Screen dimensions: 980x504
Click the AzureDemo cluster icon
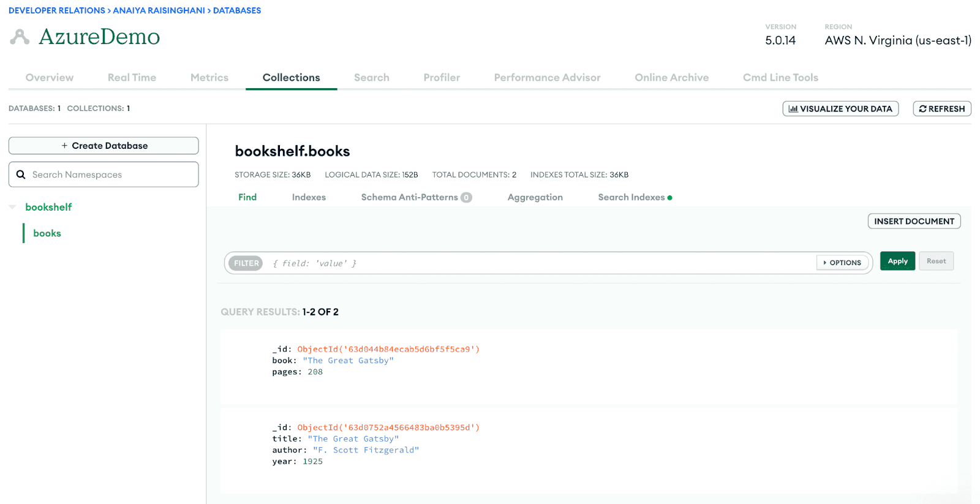click(x=20, y=37)
